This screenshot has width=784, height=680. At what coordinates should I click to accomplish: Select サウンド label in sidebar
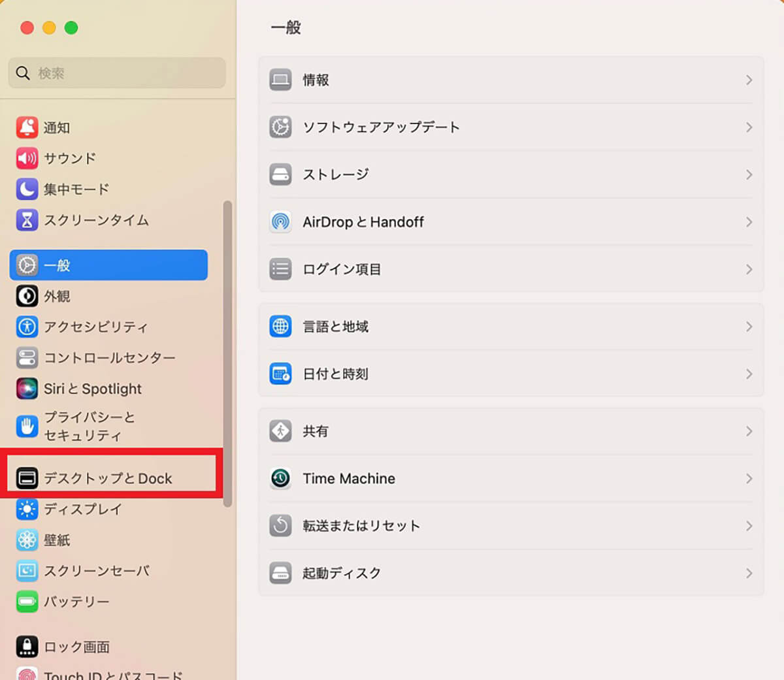[x=70, y=158]
